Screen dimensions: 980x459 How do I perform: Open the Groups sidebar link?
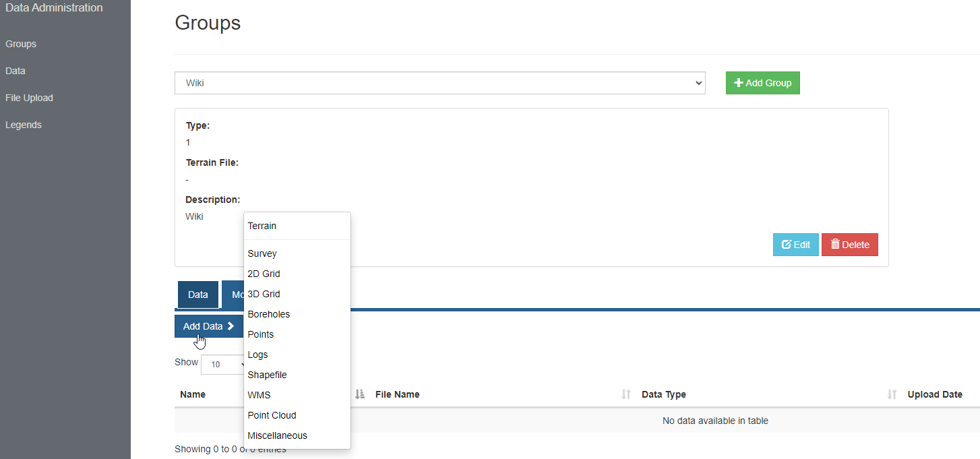(x=21, y=44)
